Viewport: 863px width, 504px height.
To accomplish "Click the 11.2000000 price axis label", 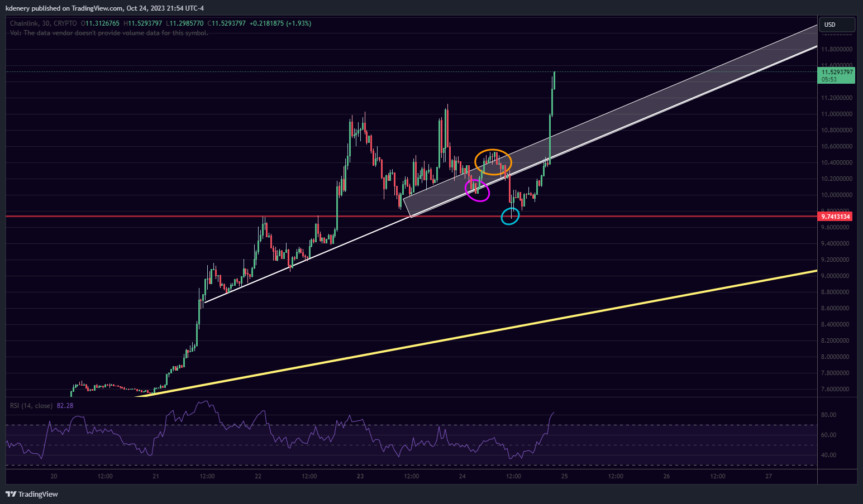I will coord(837,98).
